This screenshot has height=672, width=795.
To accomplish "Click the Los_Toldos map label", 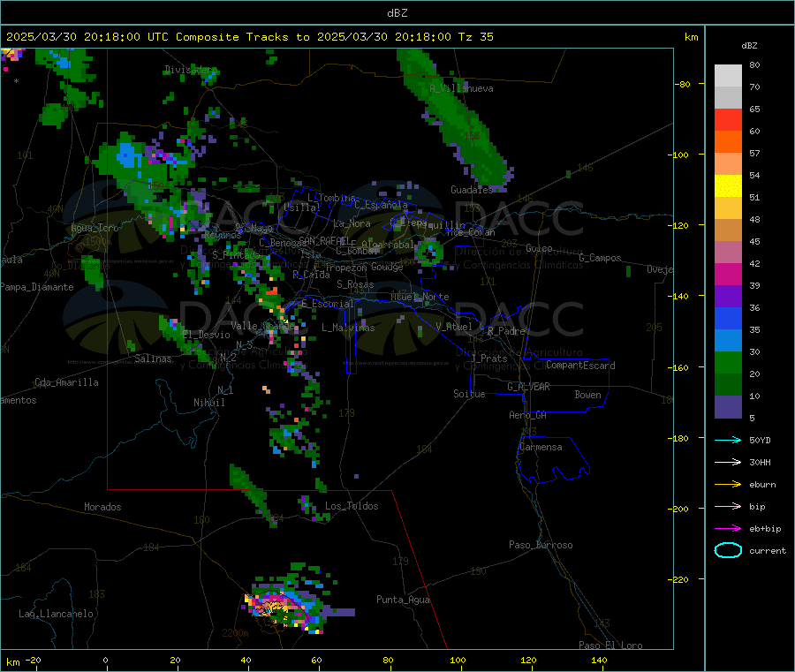I will (352, 506).
